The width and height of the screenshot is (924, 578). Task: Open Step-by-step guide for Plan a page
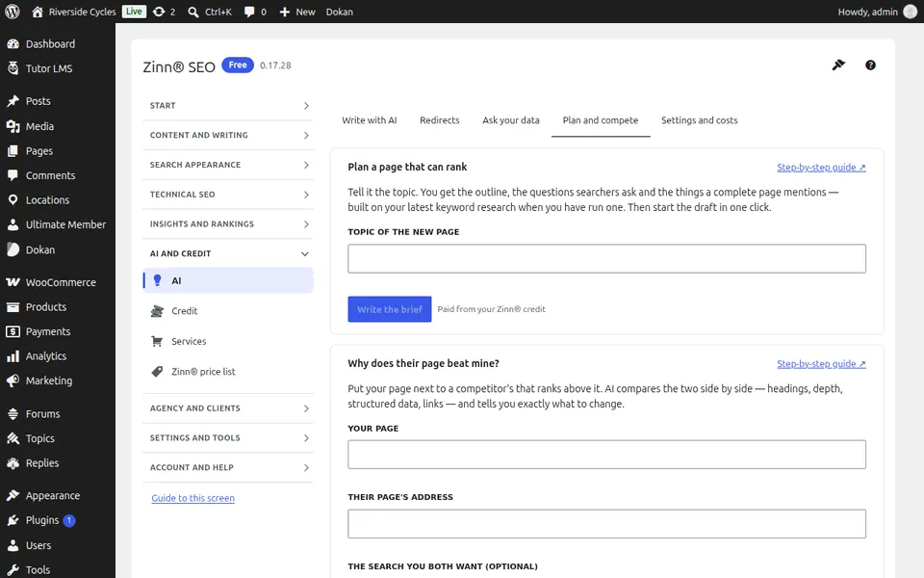coord(821,168)
